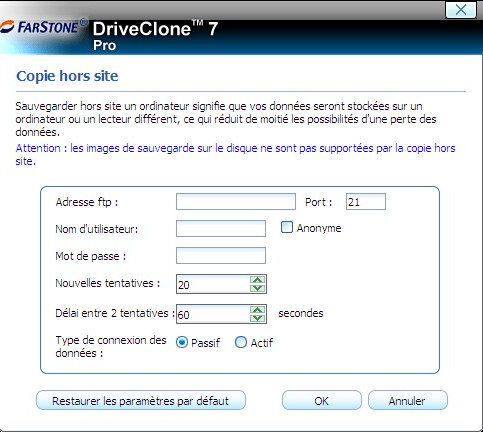The width and height of the screenshot is (483, 432).
Task: Decrease the Nouvelles tentatives value with down arrow
Action: point(257,288)
